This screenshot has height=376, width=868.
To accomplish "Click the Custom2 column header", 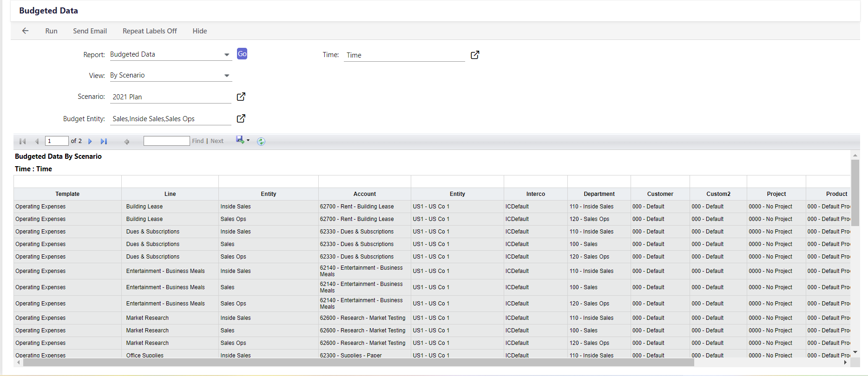I will (718, 194).
